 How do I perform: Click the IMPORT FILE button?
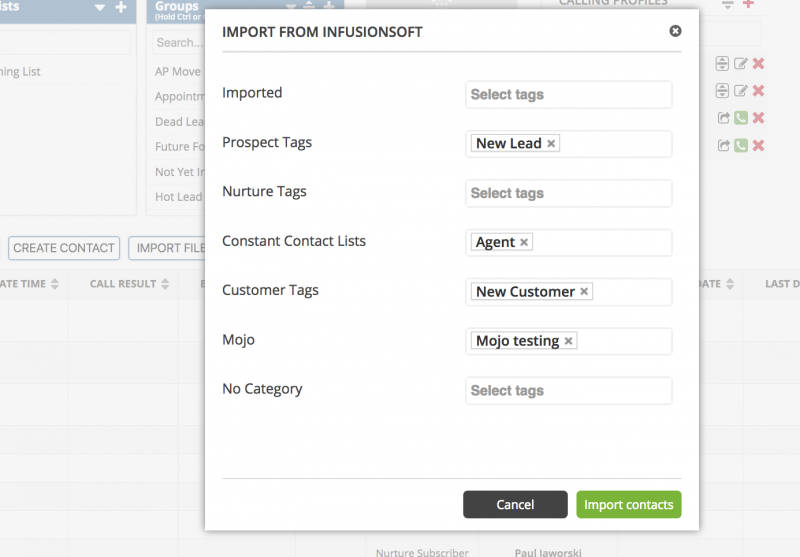(167, 248)
